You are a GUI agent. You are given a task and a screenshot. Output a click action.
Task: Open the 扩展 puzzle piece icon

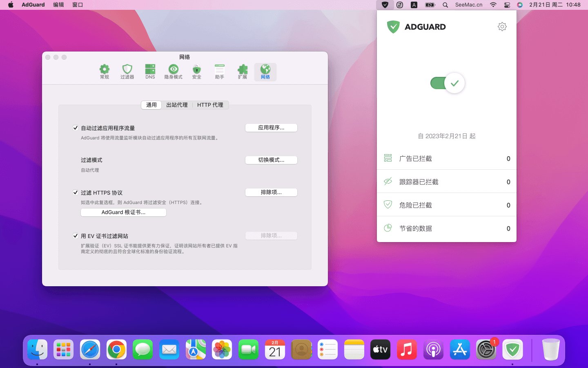(x=243, y=72)
